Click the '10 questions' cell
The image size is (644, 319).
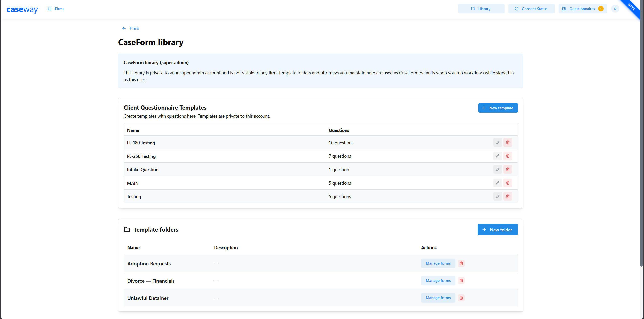click(x=341, y=143)
